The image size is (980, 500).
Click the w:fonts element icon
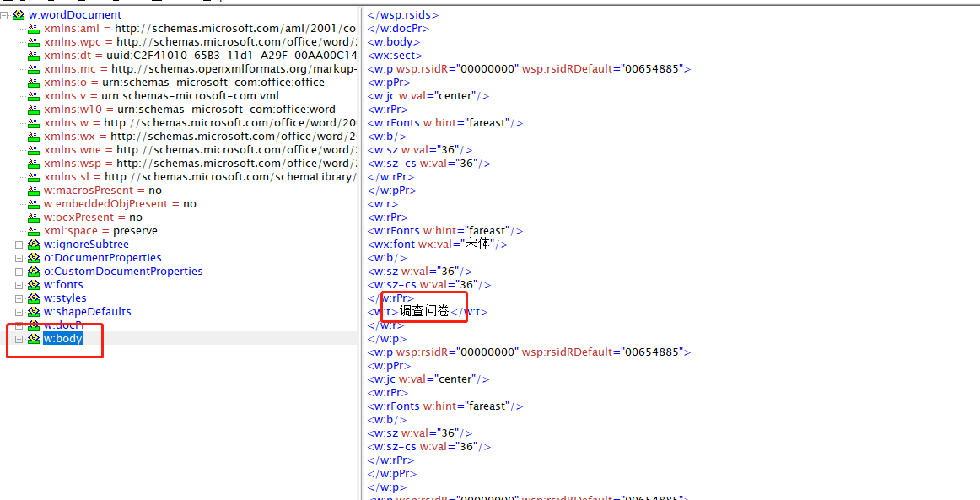(x=34, y=285)
